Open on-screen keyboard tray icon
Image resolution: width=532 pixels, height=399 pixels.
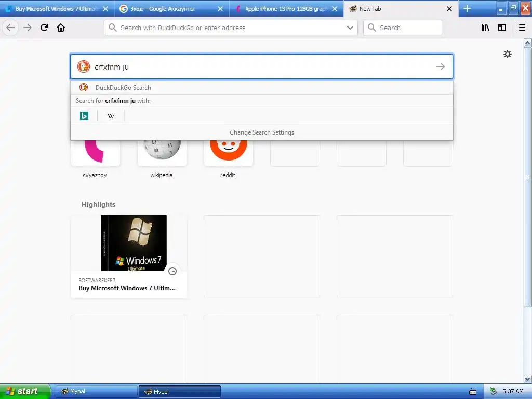473,392
